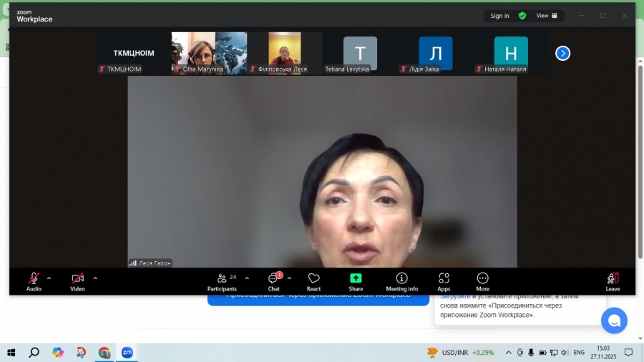644x362 pixels.
Task: Expand video options arrow next to Video
Action: [95, 278]
